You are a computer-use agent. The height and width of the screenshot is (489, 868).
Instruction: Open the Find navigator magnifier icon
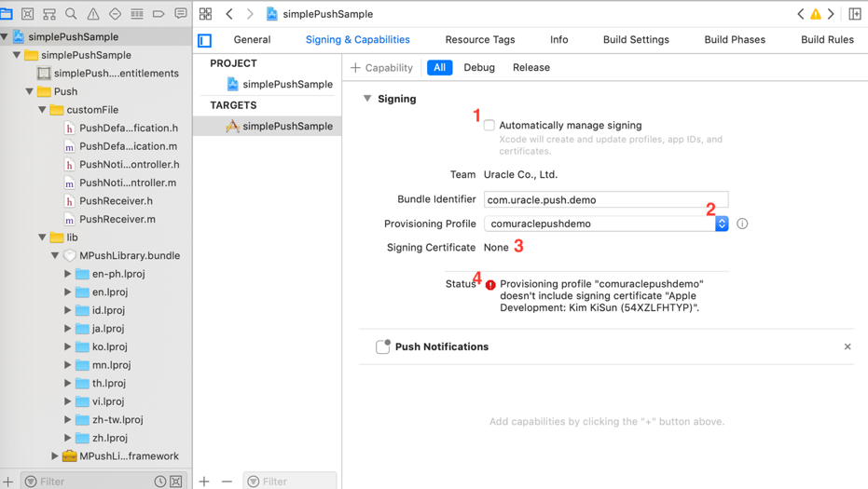(x=71, y=13)
